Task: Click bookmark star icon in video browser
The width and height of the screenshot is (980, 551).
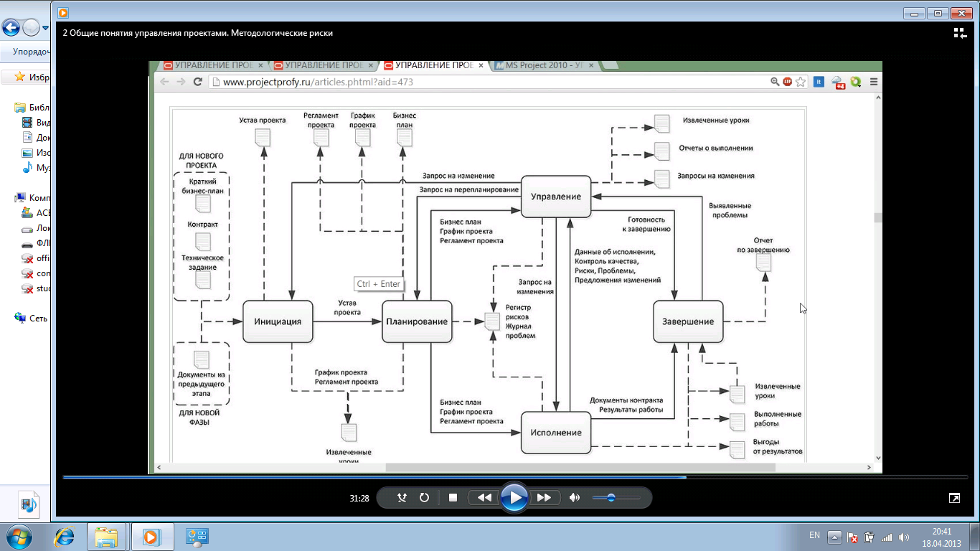Action: tap(801, 82)
